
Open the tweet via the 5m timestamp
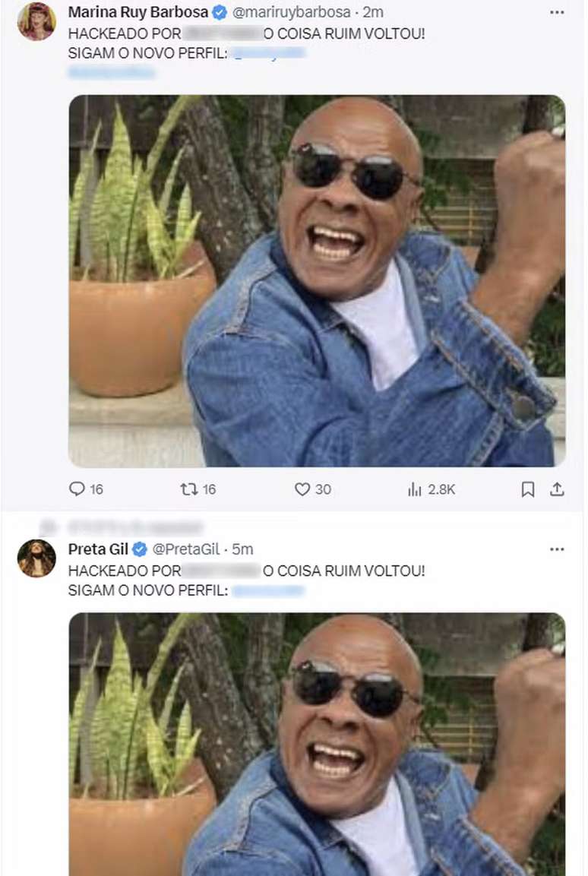click(x=243, y=549)
